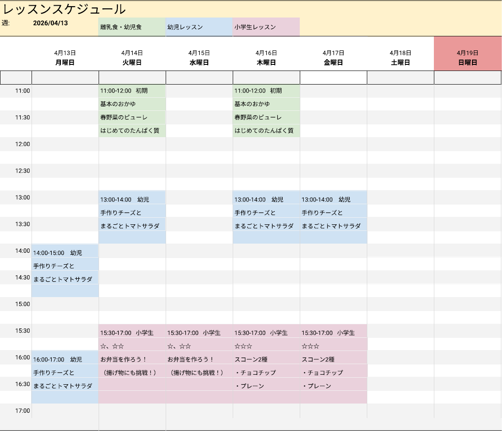Select the red 日曜日 header cell
Image resolution: width=504 pixels, height=432 pixels.
coord(467,62)
